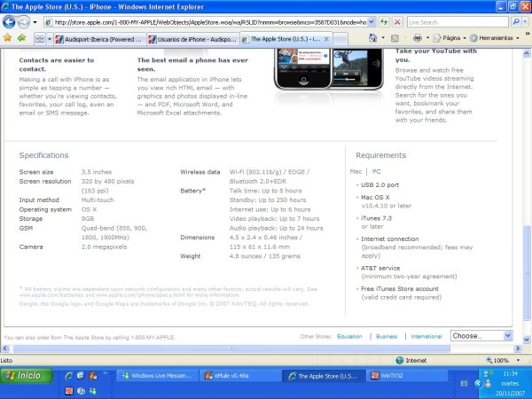Click the Messenger quick launch icon

(92, 391)
